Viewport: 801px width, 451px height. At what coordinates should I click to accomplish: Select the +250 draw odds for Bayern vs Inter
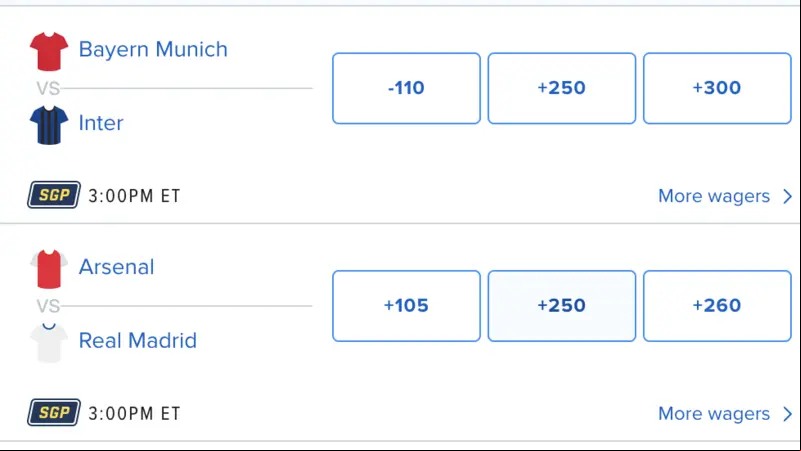tap(561, 88)
